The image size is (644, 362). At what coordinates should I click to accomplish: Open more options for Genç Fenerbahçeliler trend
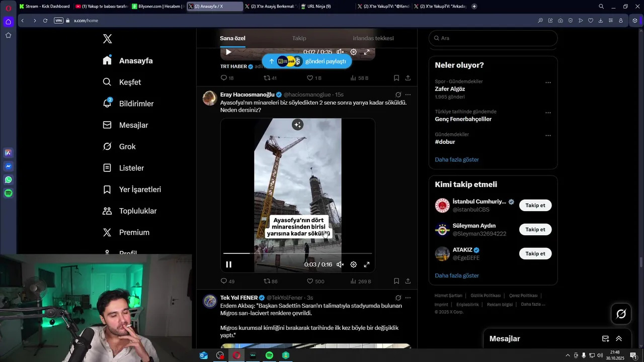click(x=548, y=113)
